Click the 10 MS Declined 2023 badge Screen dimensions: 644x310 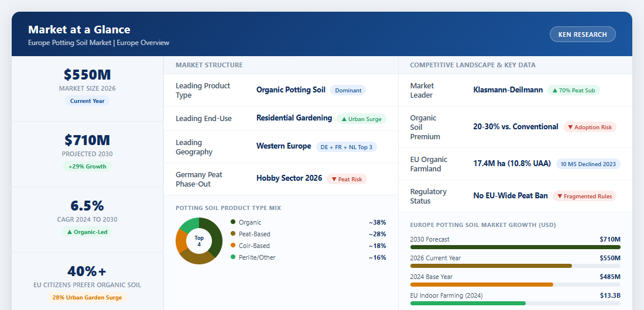(x=588, y=164)
